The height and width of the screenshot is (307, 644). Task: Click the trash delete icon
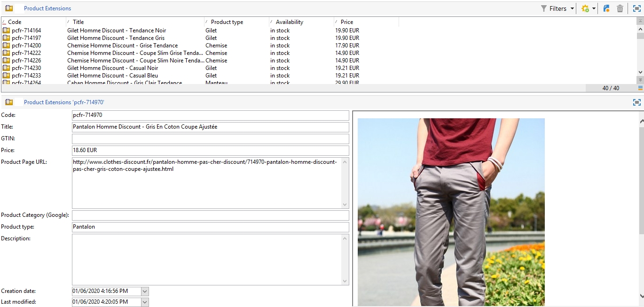click(x=620, y=8)
